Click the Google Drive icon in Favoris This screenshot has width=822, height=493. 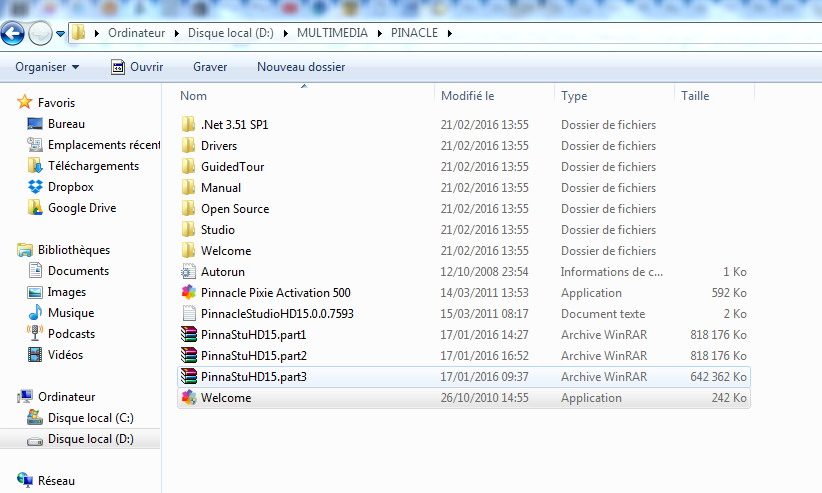pyautogui.click(x=35, y=208)
